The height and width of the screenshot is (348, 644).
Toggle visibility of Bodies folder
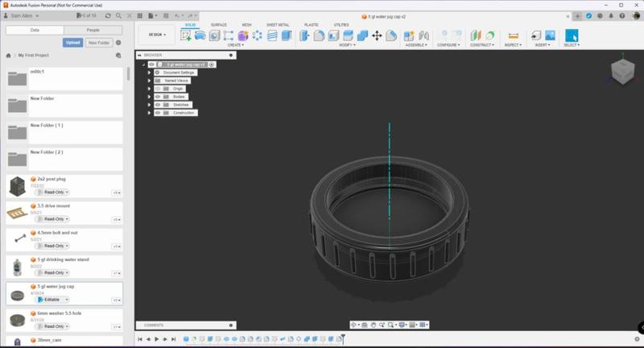157,97
